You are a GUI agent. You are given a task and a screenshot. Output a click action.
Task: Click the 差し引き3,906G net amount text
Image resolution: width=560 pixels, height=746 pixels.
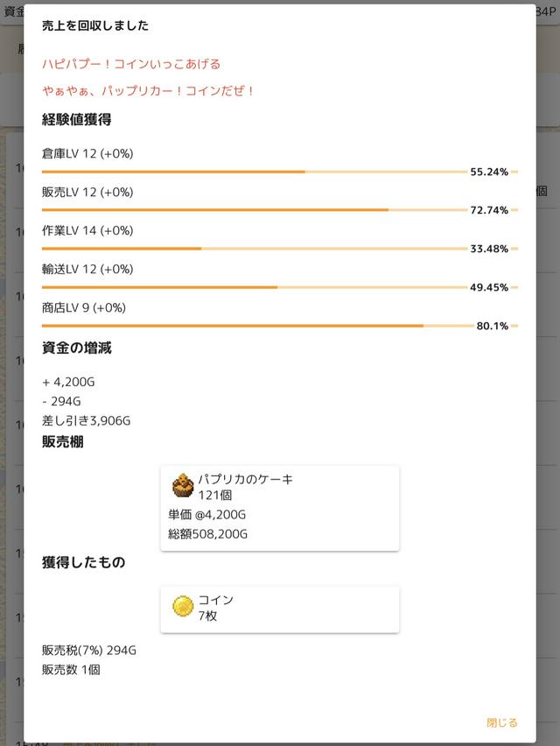coord(86,420)
